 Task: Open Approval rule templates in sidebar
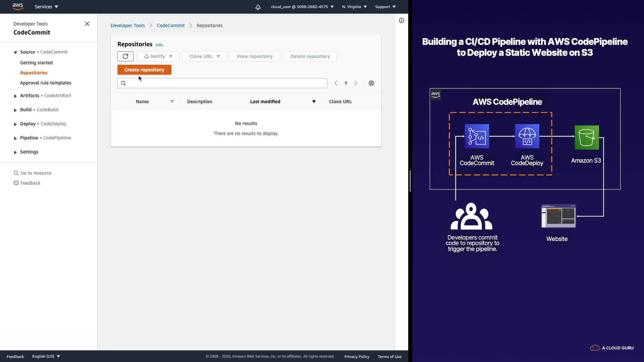[x=46, y=83]
